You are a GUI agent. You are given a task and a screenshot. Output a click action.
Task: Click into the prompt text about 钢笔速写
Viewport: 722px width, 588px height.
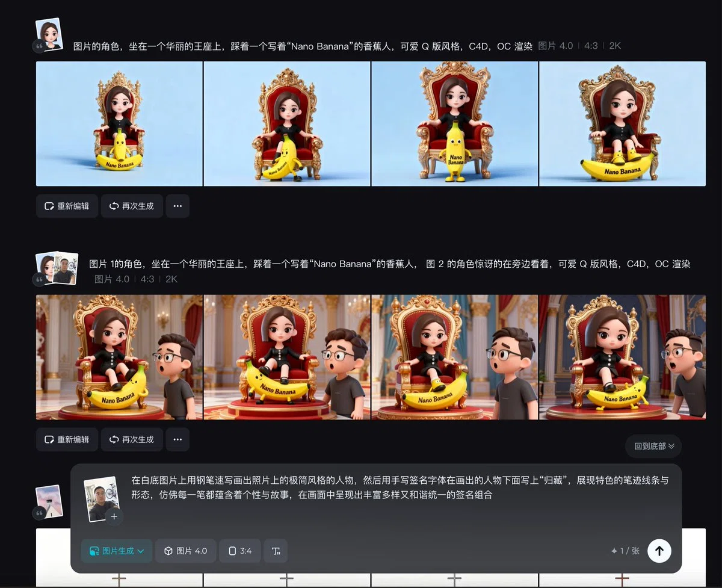coord(400,487)
